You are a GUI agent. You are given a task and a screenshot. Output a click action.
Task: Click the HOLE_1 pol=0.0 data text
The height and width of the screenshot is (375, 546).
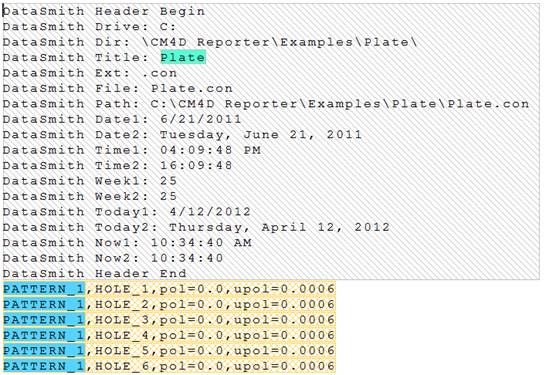tap(191, 289)
